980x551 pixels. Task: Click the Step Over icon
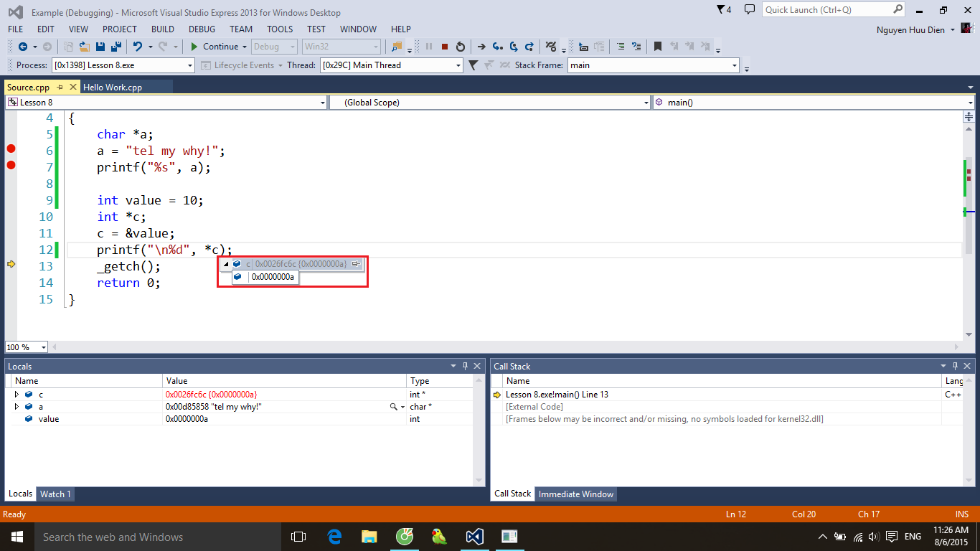click(x=514, y=47)
